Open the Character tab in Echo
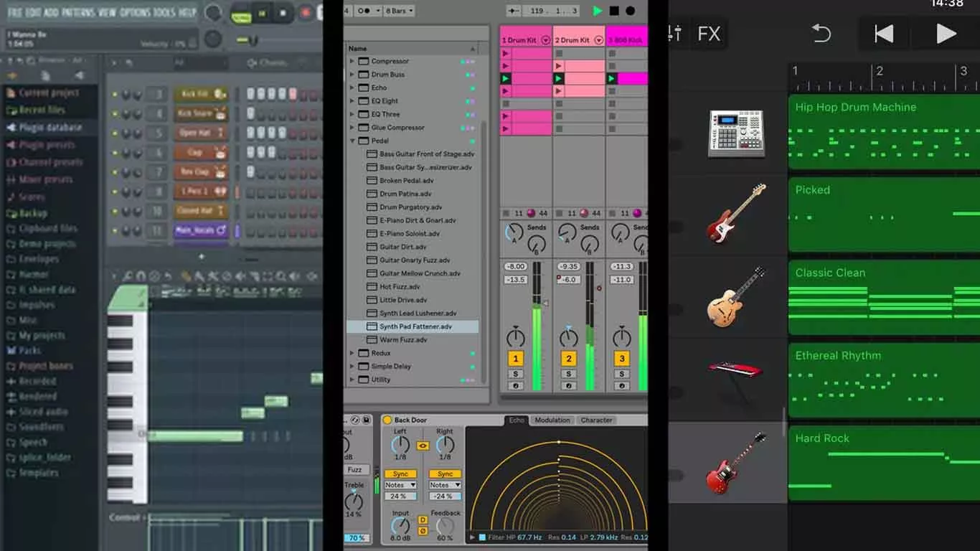Viewport: 980px width, 551px height. pos(596,420)
